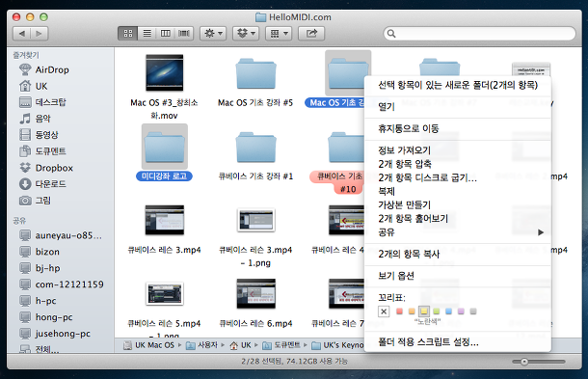Open Dropbox in the sidebar

46,168
